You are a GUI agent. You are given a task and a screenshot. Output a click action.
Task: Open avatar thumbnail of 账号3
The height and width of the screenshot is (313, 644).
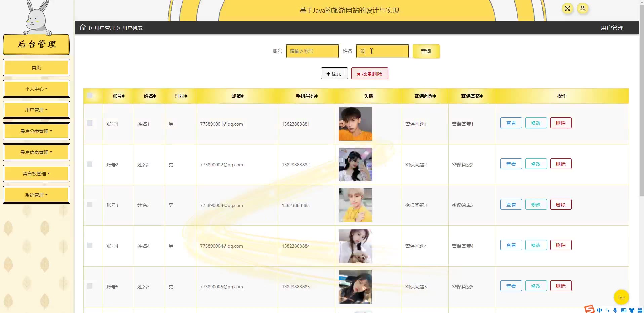click(x=355, y=205)
